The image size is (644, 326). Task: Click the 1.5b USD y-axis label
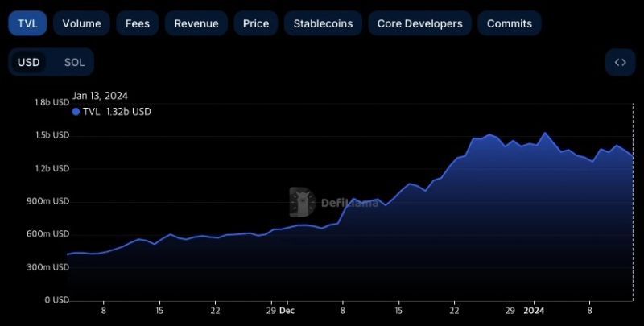51,135
